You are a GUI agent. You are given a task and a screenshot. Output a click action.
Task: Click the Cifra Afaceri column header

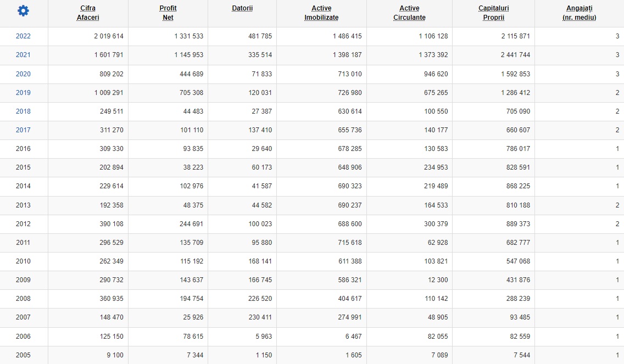tap(88, 13)
